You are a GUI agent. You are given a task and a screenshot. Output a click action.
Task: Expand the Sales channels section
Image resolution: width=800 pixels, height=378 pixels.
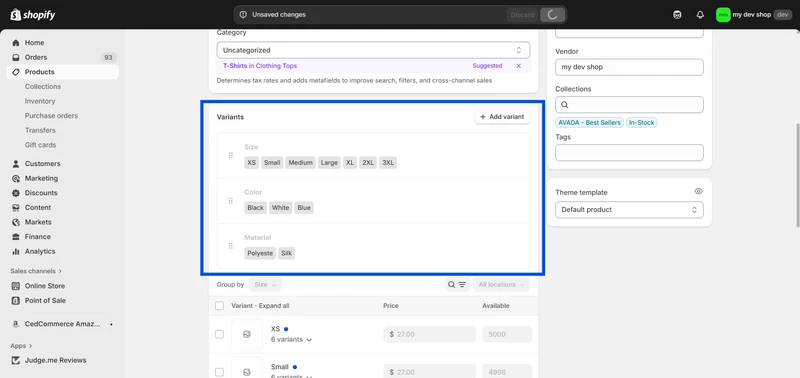[36, 271]
